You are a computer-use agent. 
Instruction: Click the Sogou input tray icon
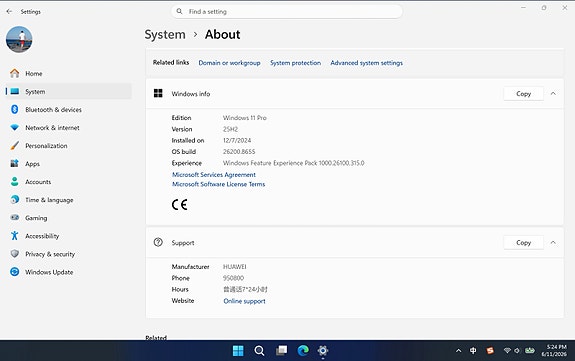[x=490, y=351]
